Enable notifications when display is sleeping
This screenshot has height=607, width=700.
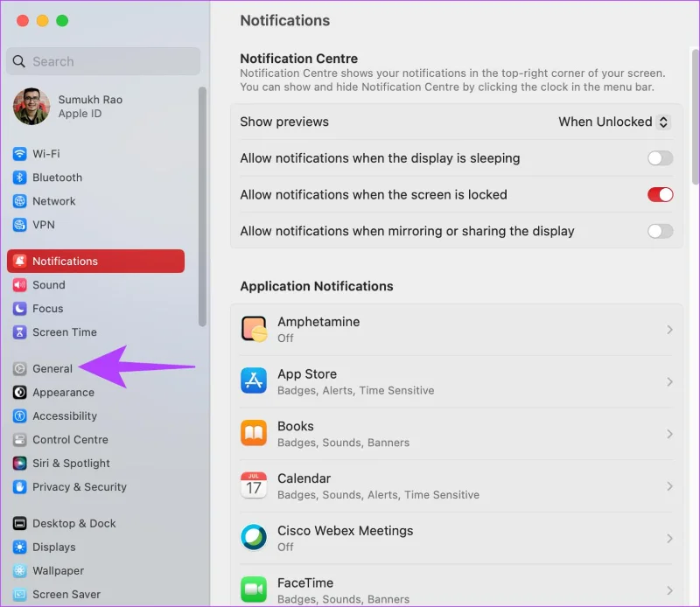(x=661, y=158)
